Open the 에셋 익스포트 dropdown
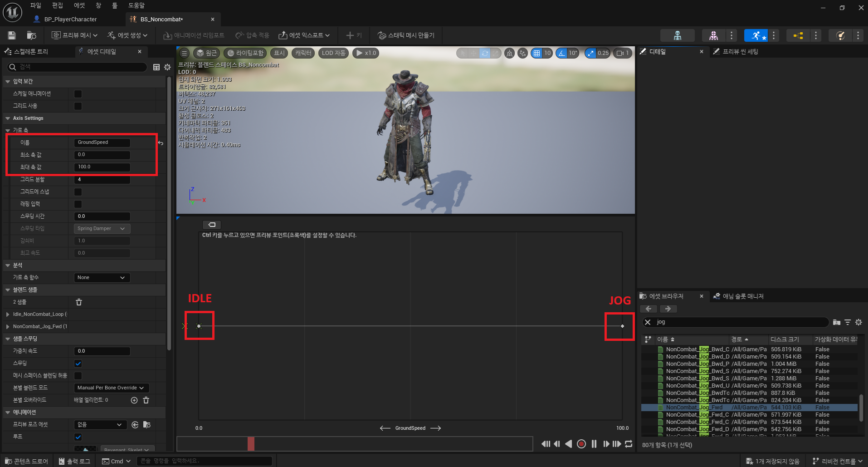 click(304, 35)
